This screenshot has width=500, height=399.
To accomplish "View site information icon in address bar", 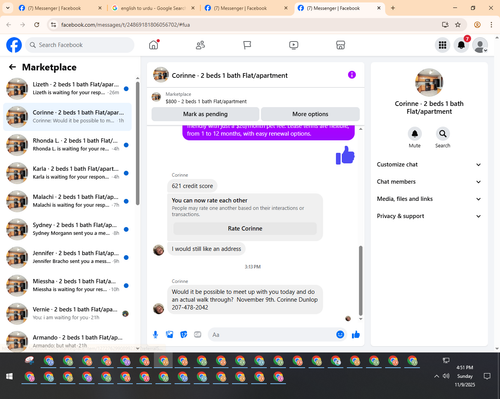I will pyautogui.click(x=53, y=25).
